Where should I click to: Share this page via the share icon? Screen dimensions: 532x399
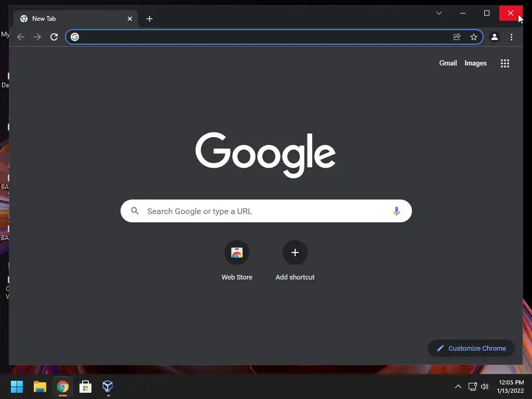457,37
